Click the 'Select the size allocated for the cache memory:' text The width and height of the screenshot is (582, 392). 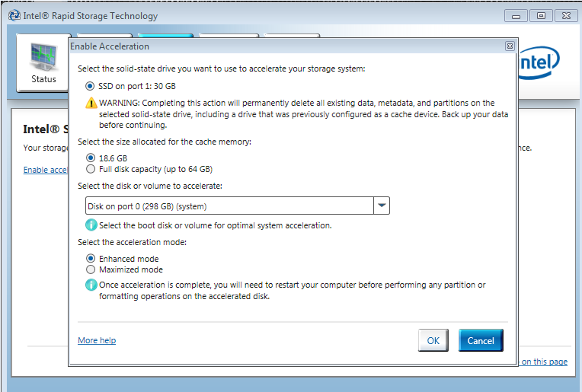tap(165, 142)
